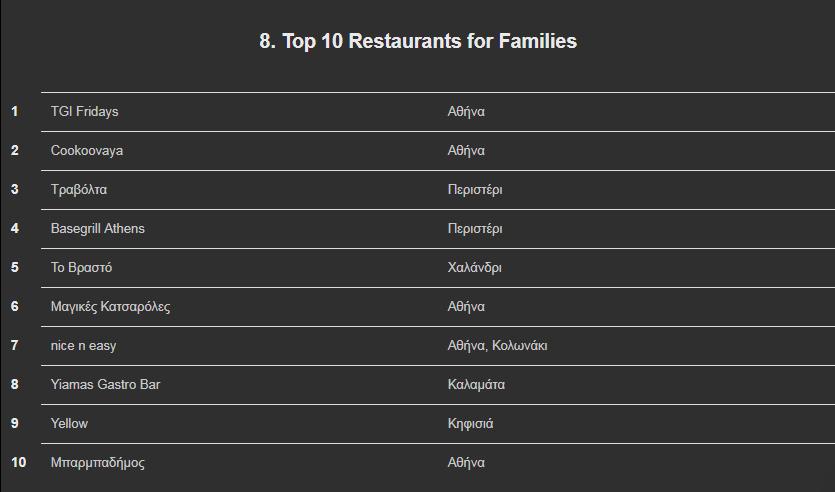Click Basegrill Athens restaurant name
The image size is (835, 492).
(x=97, y=228)
